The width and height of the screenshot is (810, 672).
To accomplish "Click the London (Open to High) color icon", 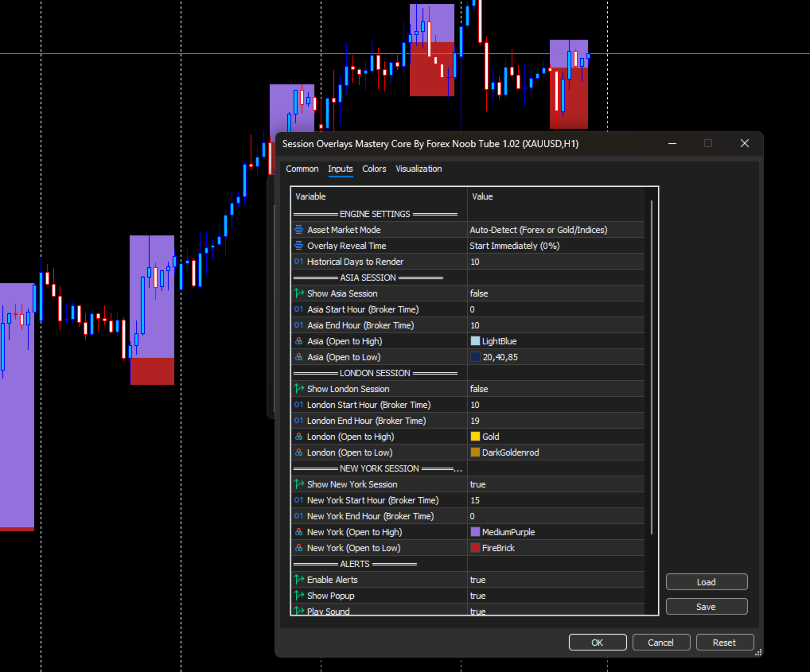I will coord(298,437).
